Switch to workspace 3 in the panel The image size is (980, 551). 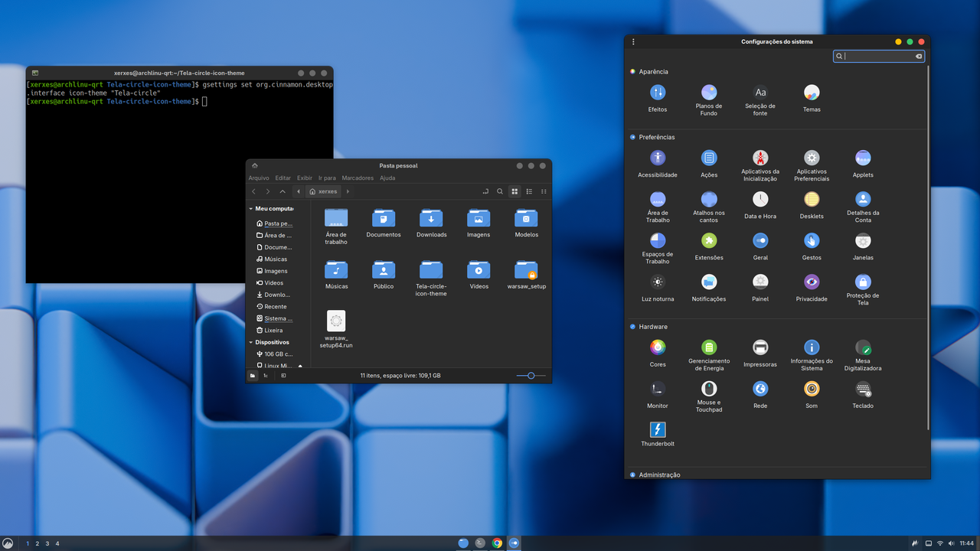pos(47,543)
